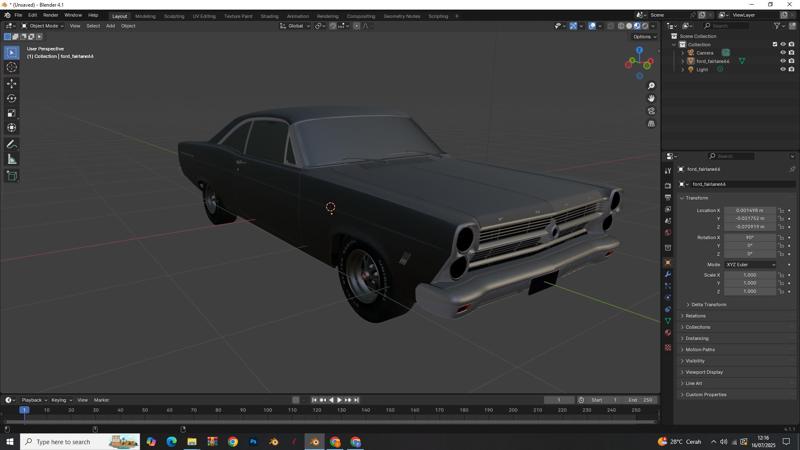
Task: Expand the ford_fairlane44 outliner row
Action: pyautogui.click(x=683, y=61)
